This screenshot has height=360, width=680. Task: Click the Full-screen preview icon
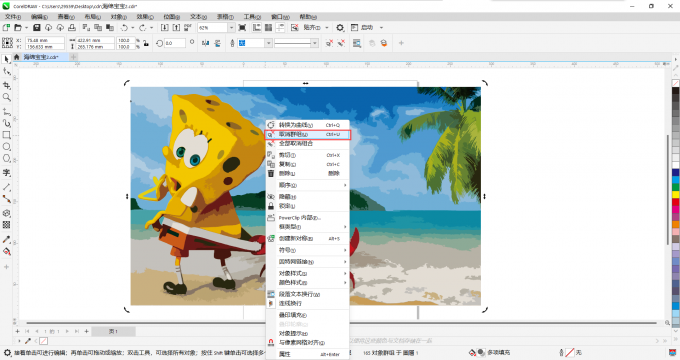point(242,27)
